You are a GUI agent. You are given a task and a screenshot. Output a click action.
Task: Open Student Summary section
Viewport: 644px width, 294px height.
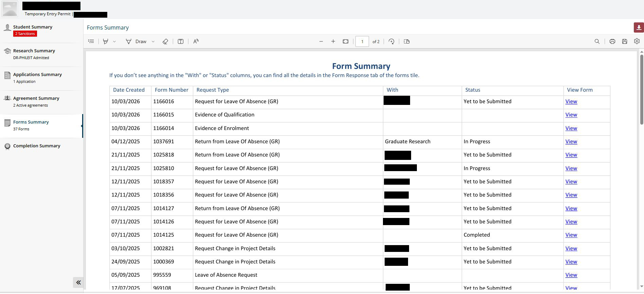click(41, 31)
